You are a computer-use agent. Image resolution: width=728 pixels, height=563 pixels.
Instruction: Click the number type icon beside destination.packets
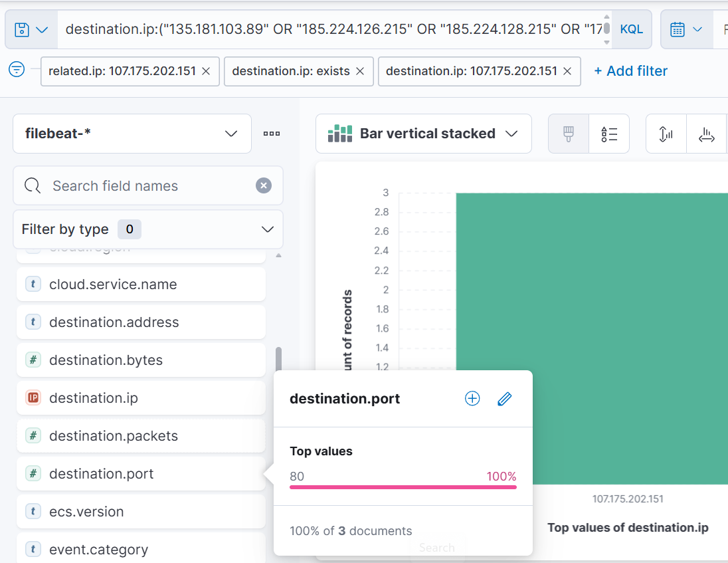[33, 435]
